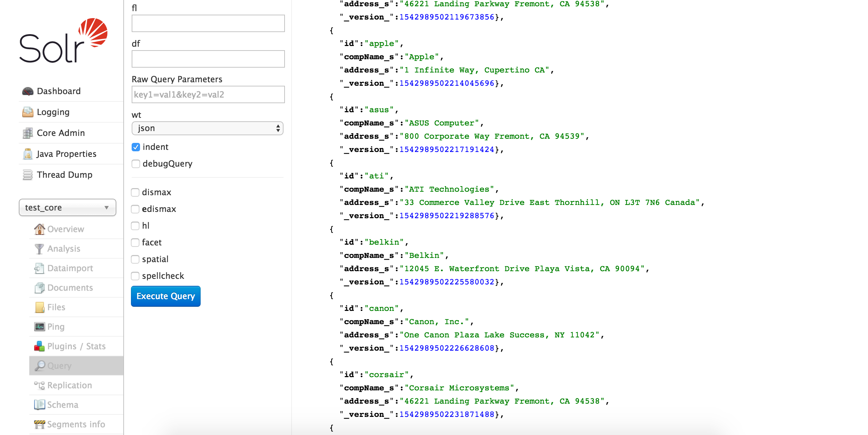Click the Overview house icon
Viewport: 868px width, 435px height.
click(39, 229)
